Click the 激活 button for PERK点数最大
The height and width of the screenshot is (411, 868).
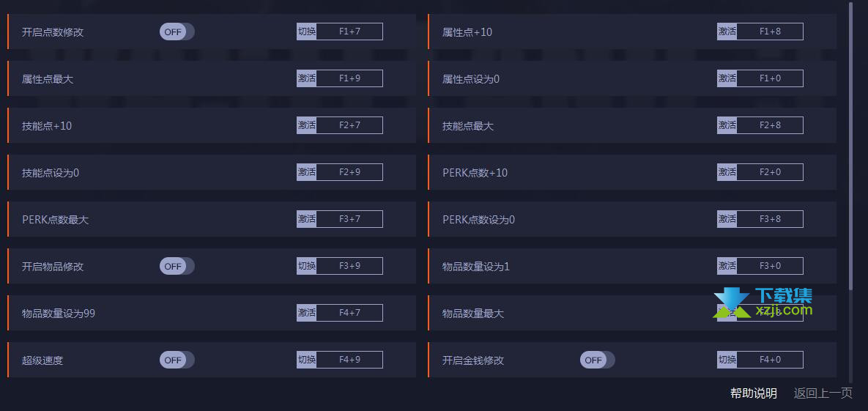[307, 219]
